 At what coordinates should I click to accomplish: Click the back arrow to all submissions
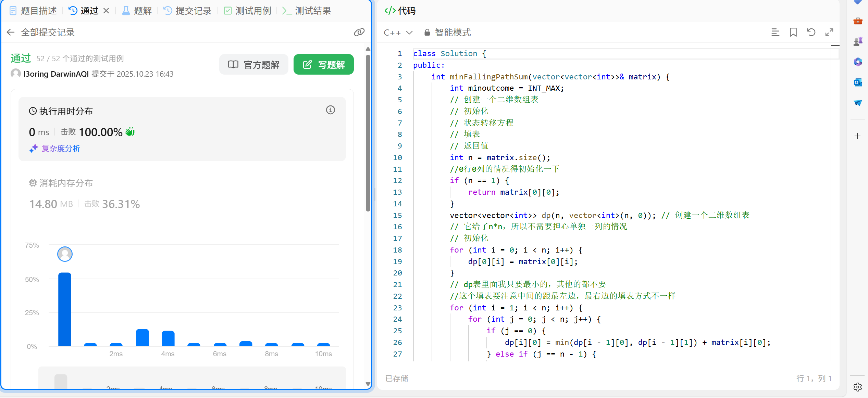[x=11, y=32]
